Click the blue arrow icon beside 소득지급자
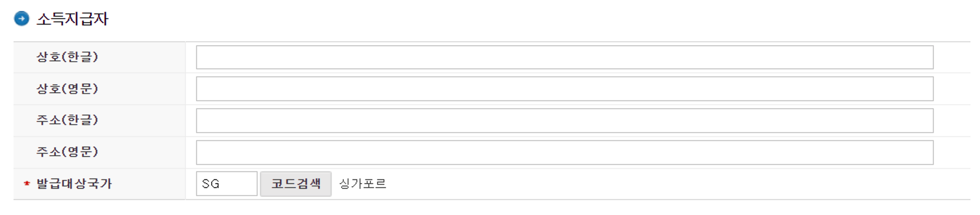The image size is (980, 215). (22, 19)
